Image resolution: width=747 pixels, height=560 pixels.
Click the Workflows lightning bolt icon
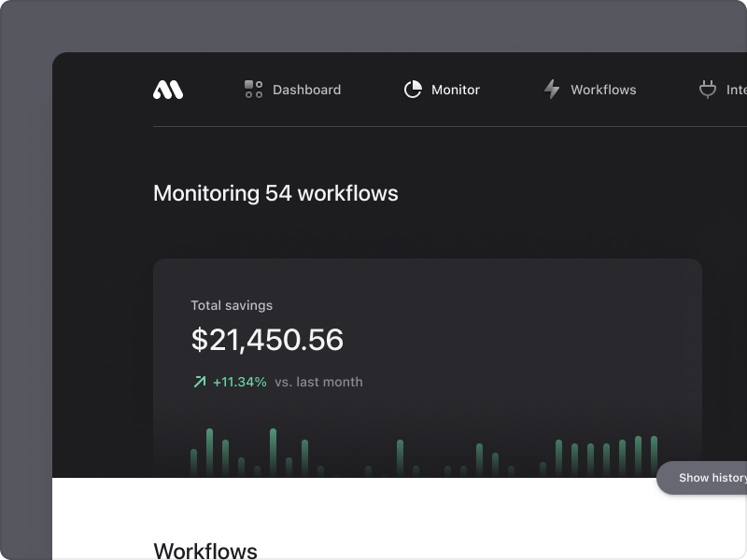pyautogui.click(x=550, y=89)
